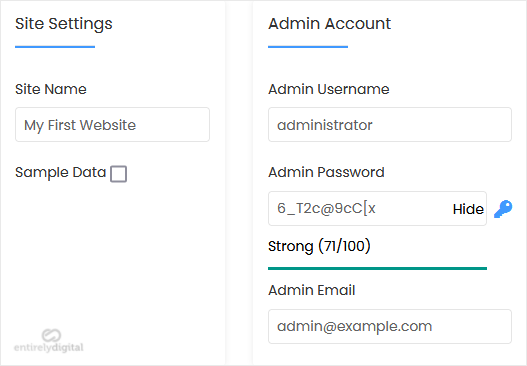Select the Site Settings heading
This screenshot has height=366, width=527.
click(64, 24)
